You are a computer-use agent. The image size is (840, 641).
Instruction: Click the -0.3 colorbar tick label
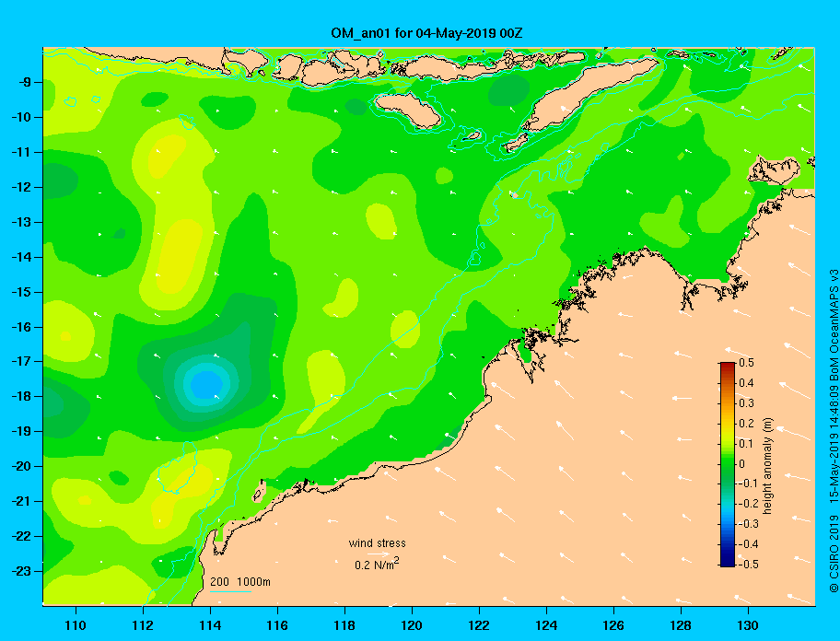click(749, 524)
